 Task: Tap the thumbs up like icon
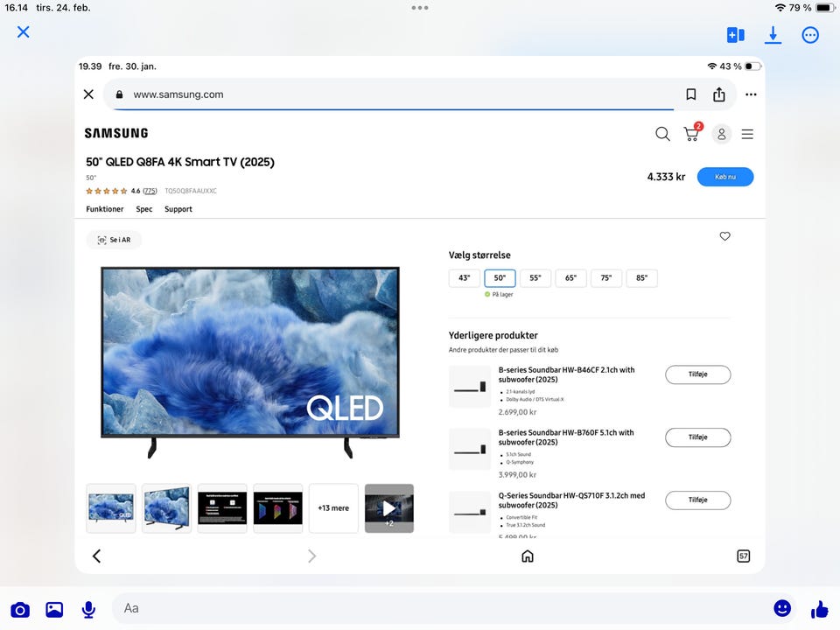tap(819, 608)
